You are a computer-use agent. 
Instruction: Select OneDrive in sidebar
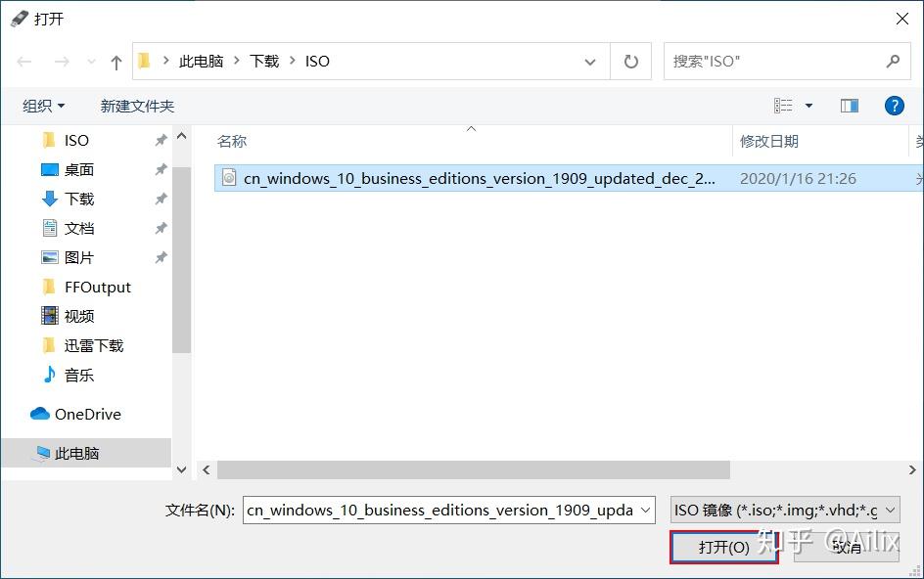tap(87, 414)
